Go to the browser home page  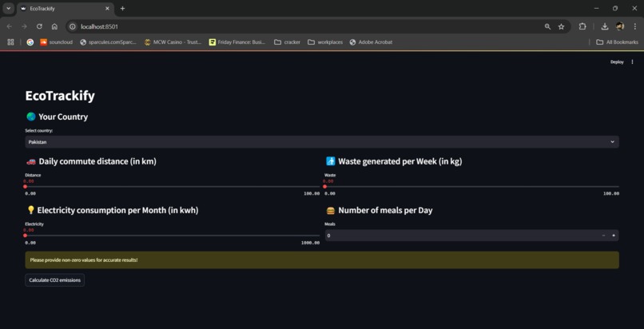[x=54, y=26]
